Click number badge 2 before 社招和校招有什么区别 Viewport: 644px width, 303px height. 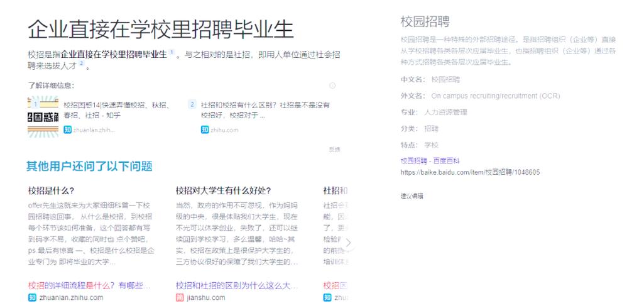(192, 104)
